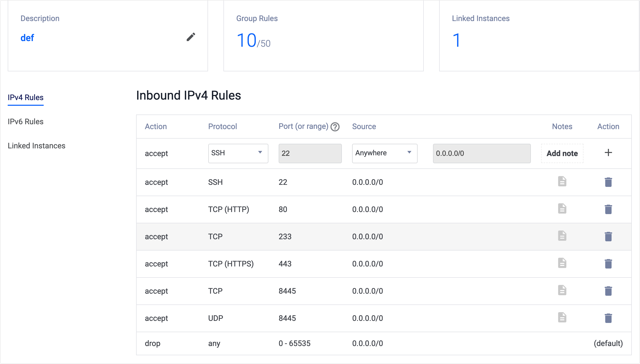Show help for Port (or range)

click(335, 127)
